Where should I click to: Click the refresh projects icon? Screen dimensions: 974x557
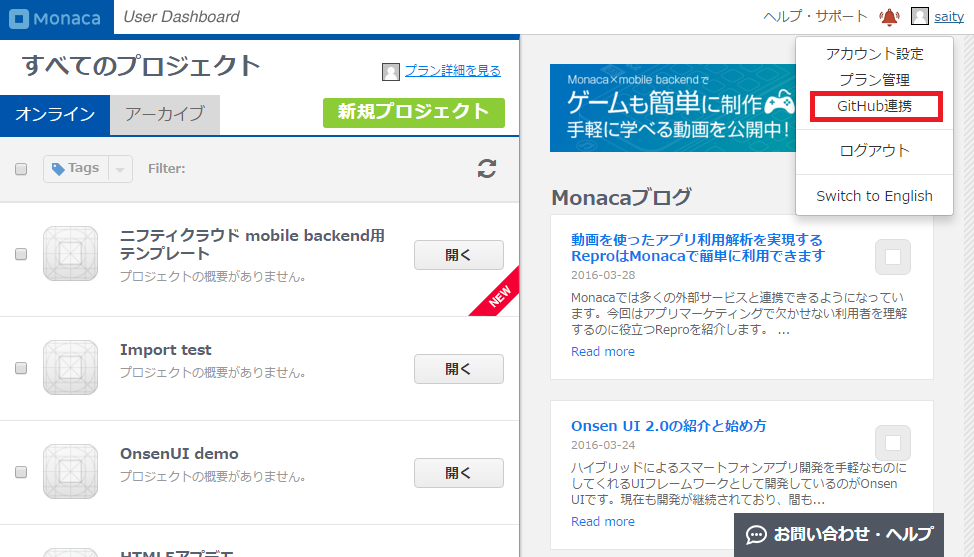(x=487, y=169)
